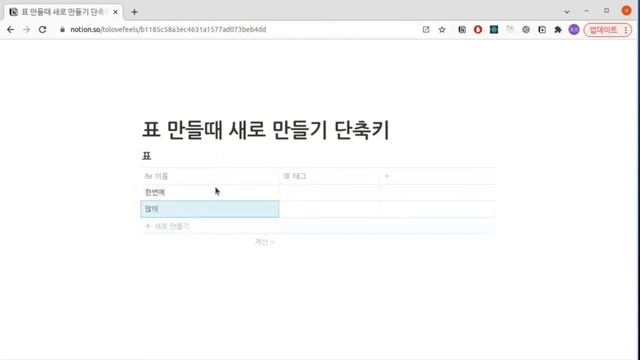Add a row with 새로 만들기
This screenshot has width=640, height=360.
pos(167,227)
